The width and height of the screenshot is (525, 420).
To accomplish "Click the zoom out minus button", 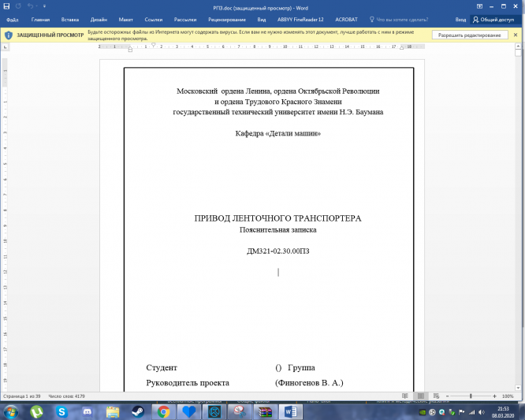I will 447,396.
